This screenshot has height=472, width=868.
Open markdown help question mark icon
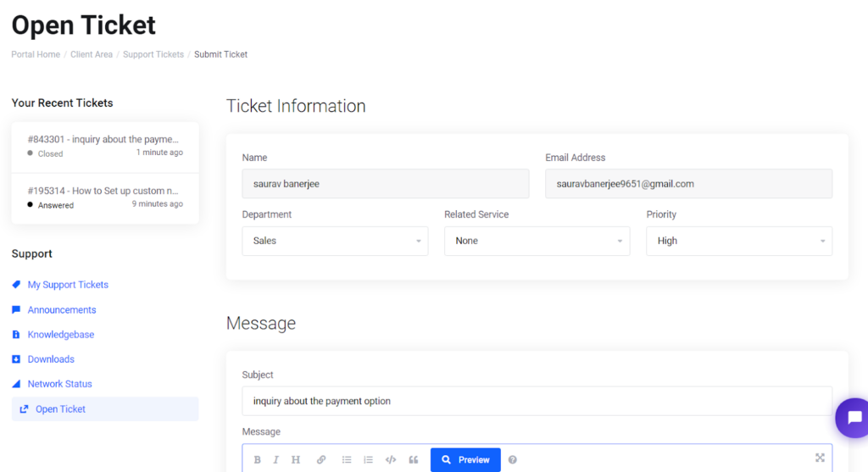coord(513,460)
